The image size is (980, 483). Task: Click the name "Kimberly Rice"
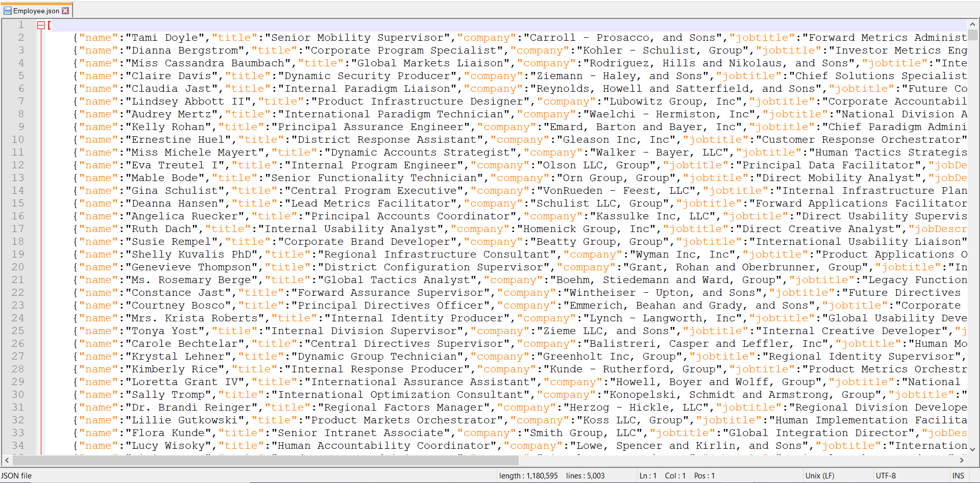[175, 369]
